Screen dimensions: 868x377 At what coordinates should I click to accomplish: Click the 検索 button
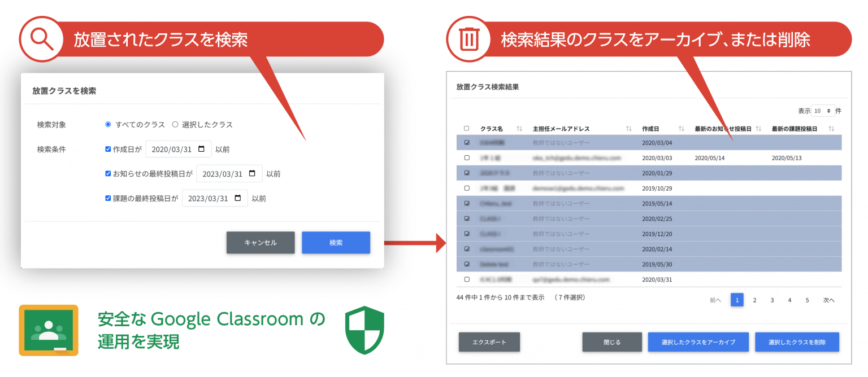(336, 242)
